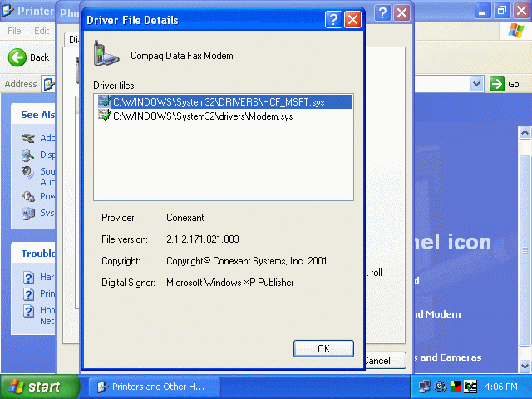Image resolution: width=532 pixels, height=399 pixels.
Task: Click the Add hardware icon in See Also
Action: click(28, 138)
